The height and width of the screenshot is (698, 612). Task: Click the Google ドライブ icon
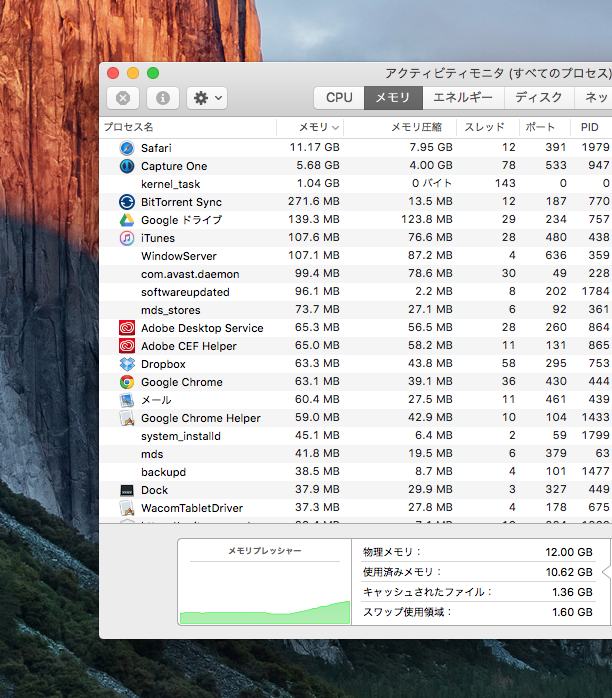coord(127,220)
